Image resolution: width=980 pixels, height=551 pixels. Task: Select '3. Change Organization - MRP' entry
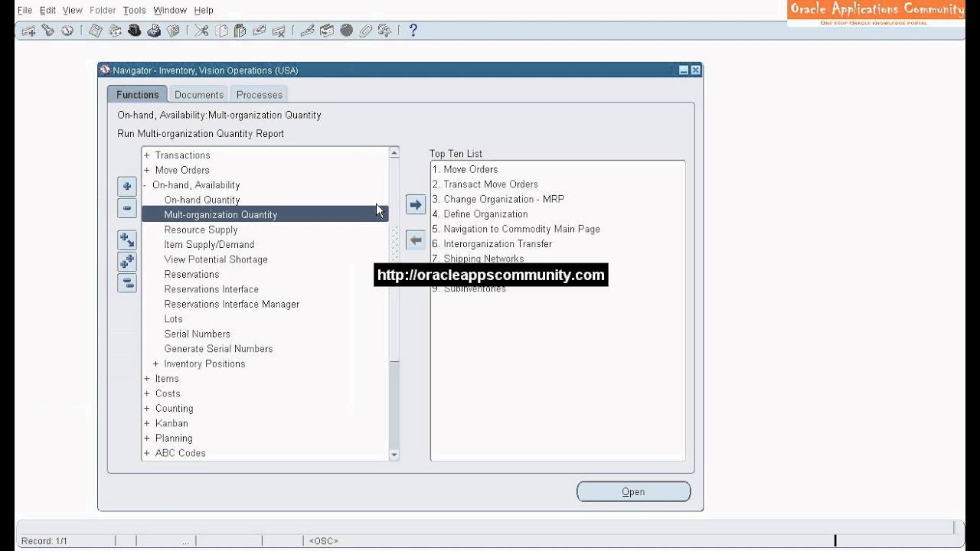pos(498,199)
